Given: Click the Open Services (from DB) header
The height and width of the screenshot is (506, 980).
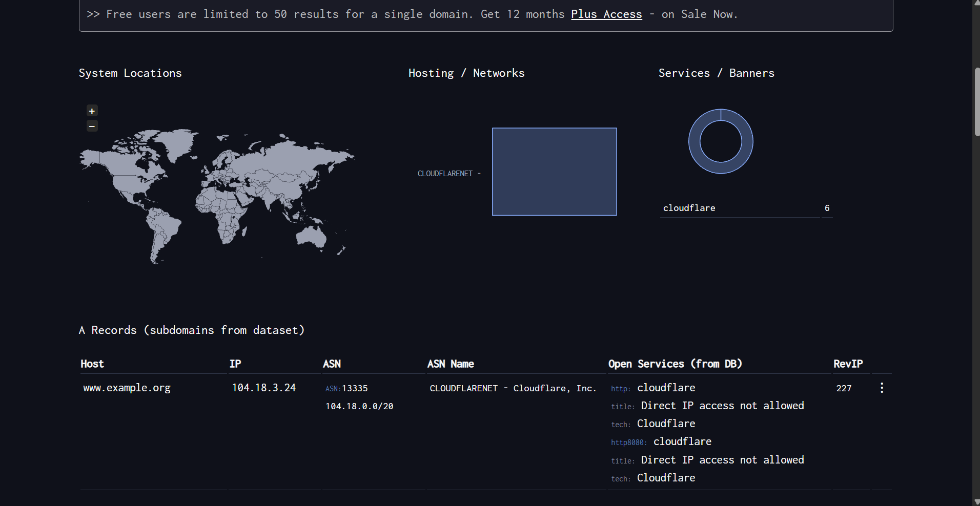Looking at the screenshot, I should (x=675, y=364).
